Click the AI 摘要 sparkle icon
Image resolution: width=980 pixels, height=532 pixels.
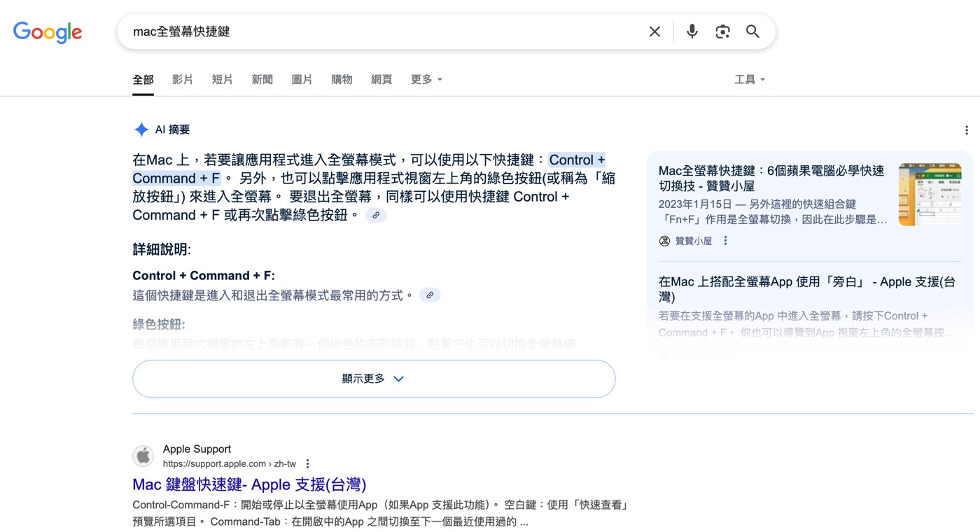[141, 129]
